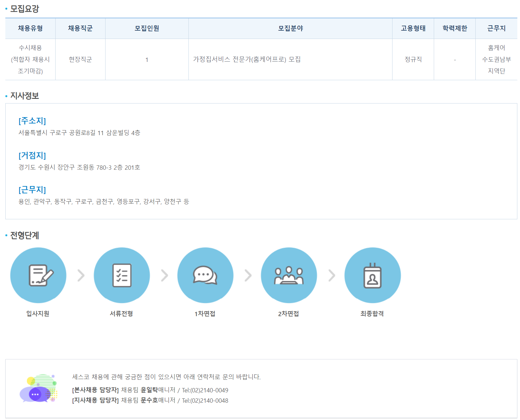Image resolution: width=520 pixels, height=420 pixels.
Task: Click the 최종합격 step label
Action: (x=372, y=314)
